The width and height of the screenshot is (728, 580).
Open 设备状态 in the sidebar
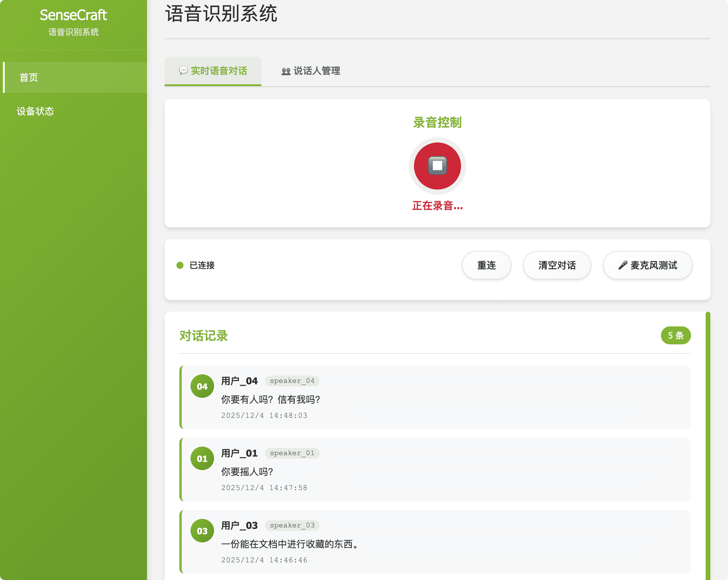point(36,111)
